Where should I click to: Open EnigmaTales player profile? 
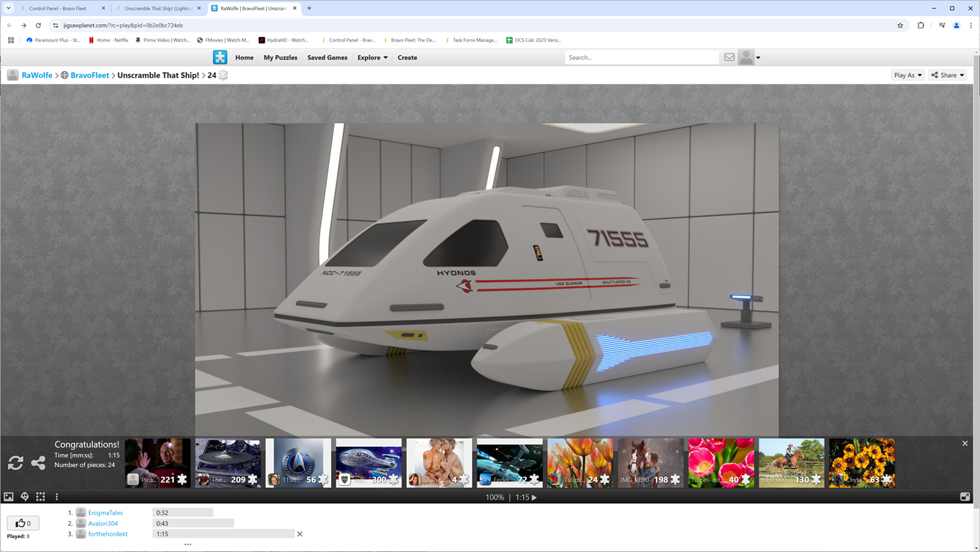pyautogui.click(x=105, y=512)
